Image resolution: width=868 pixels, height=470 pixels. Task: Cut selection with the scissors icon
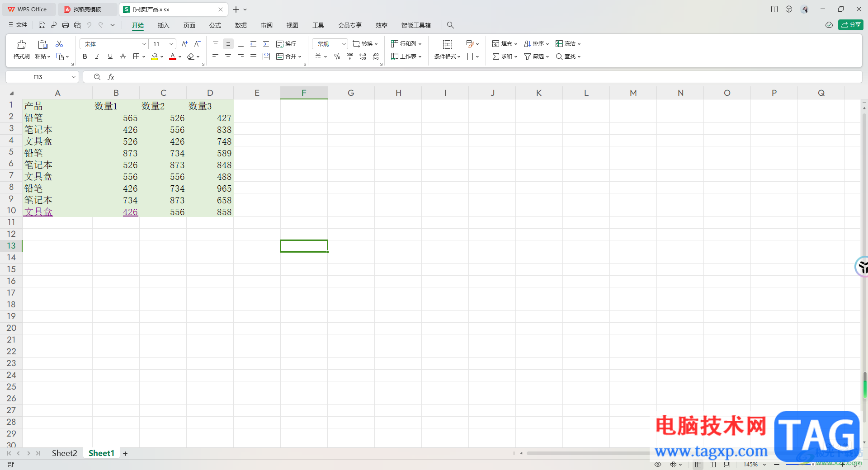tap(59, 44)
